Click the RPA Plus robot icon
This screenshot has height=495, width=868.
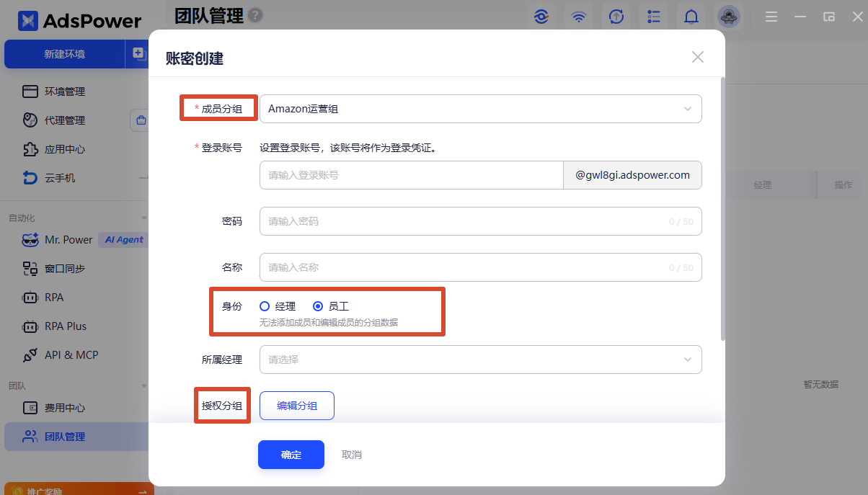30,326
